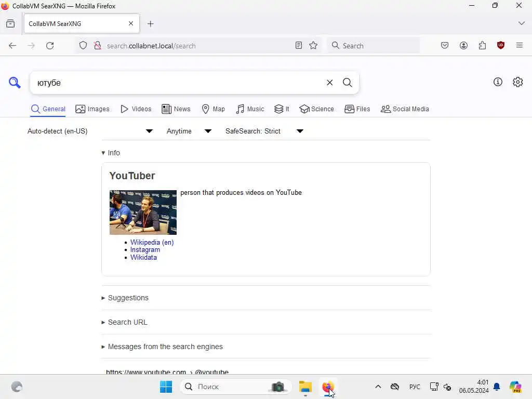Expand the Suggestions section
Image resolution: width=532 pixels, height=399 pixels.
point(125,298)
